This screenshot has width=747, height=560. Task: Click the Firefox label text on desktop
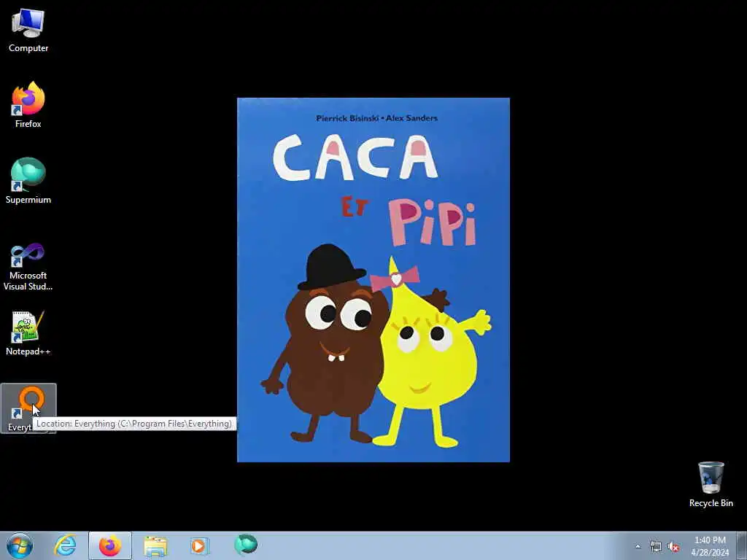[x=28, y=124]
